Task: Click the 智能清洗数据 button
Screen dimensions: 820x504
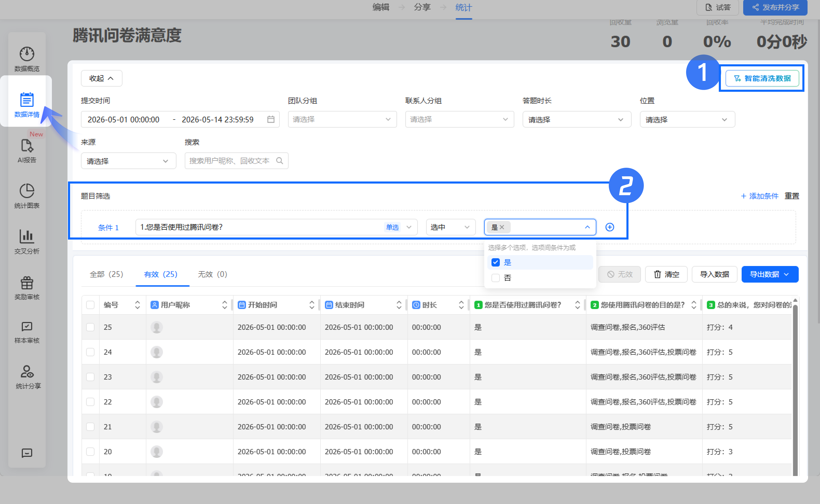Action: 762,78
